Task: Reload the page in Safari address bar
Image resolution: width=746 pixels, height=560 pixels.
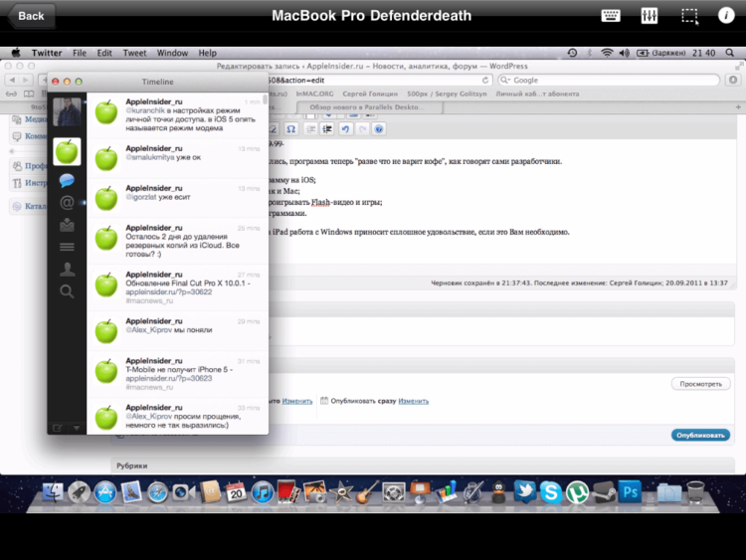Action: [x=484, y=80]
